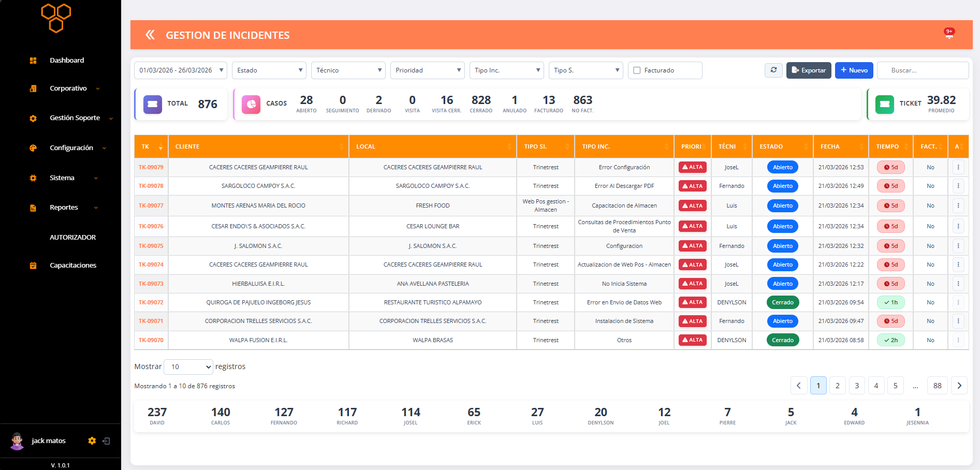The width and height of the screenshot is (980, 470).
Task: Click the Reportes document icon
Action: [x=33, y=208]
